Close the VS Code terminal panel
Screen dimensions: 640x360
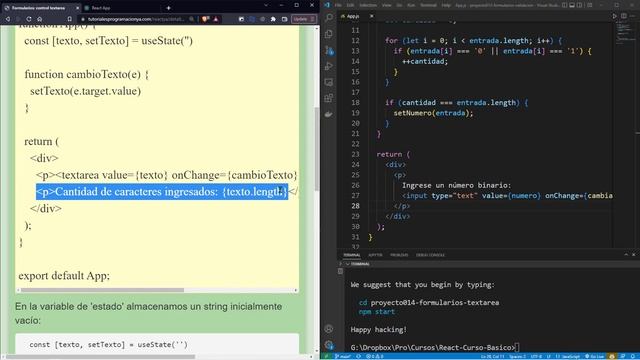point(634,255)
